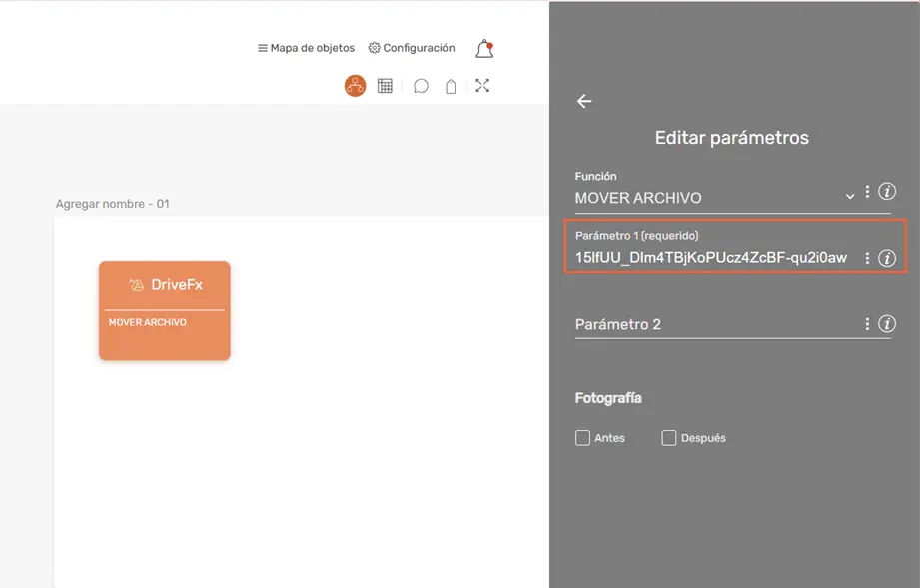Click the Agregar nombre - 01 label
Screen dimensions: 920x588
click(113, 203)
